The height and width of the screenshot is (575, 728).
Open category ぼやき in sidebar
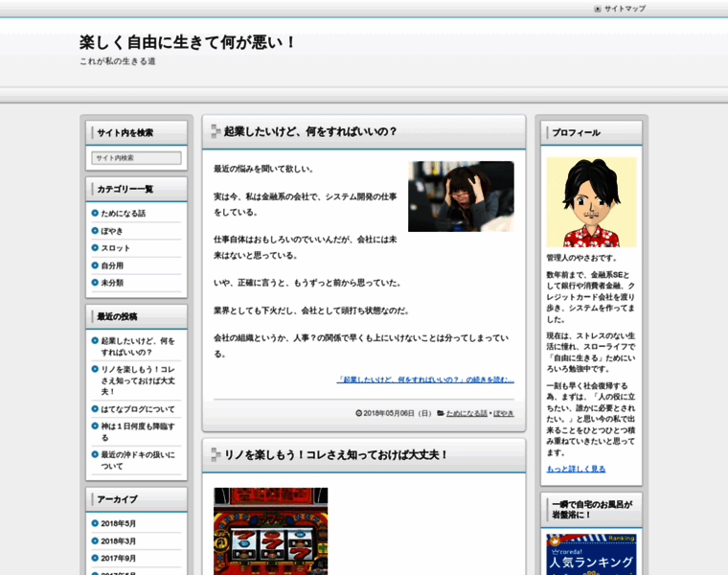click(x=112, y=231)
